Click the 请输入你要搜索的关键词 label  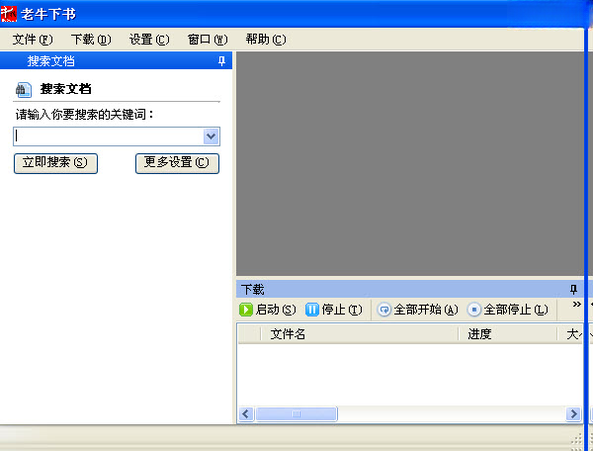[85, 114]
